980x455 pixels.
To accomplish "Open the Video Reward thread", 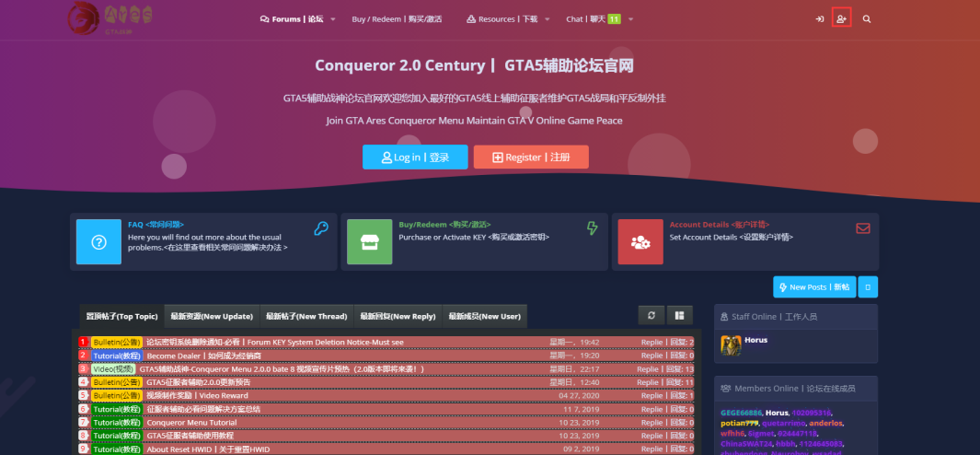I will pos(197,395).
